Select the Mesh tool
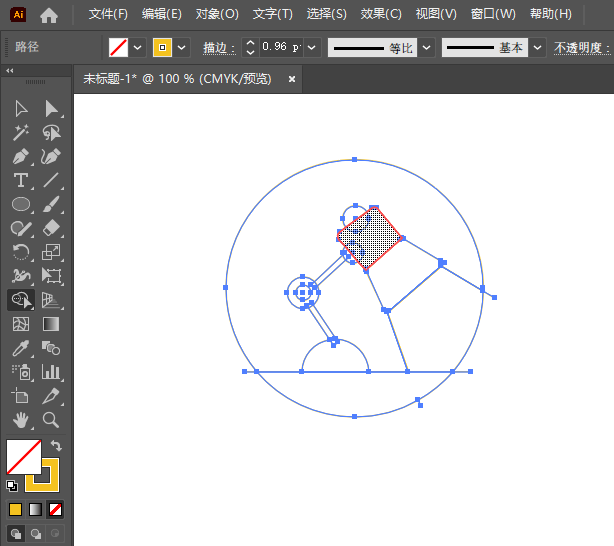The image size is (614, 546). 21,324
